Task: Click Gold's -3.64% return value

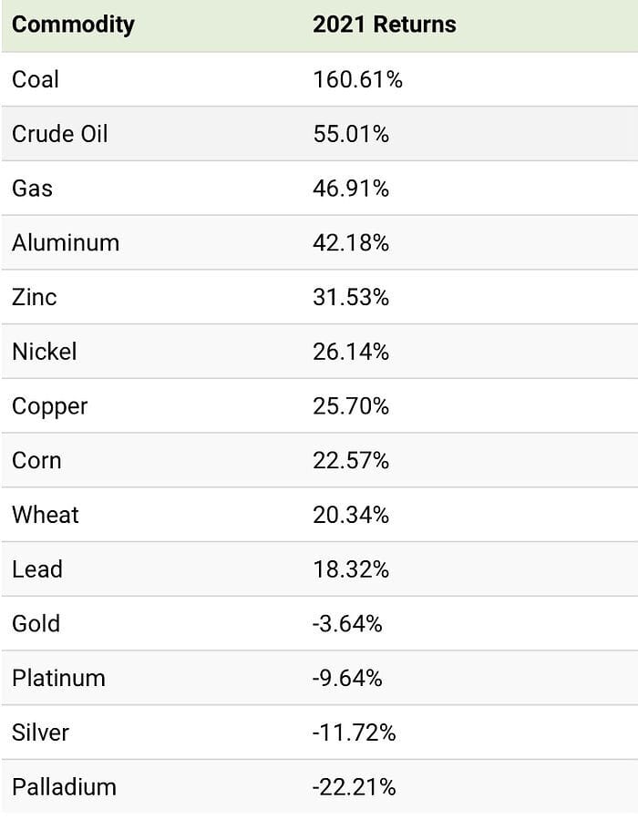Action: pos(347,624)
